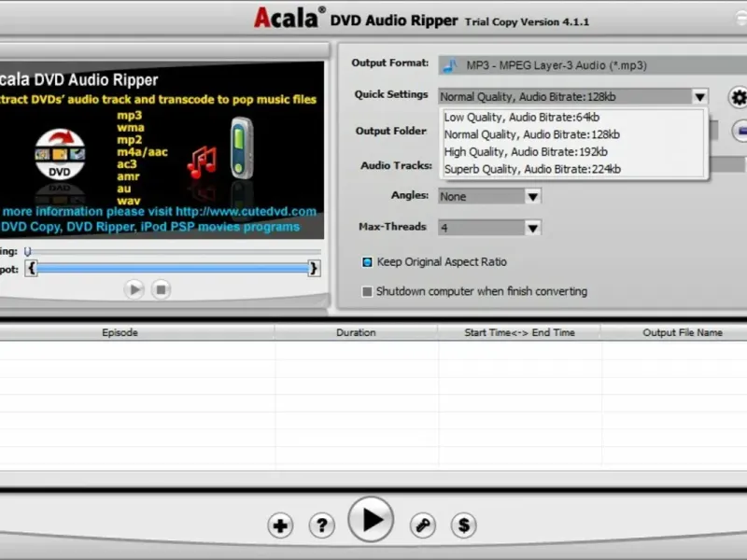Image resolution: width=747 pixels, height=560 pixels.
Task: Expand the Angles dropdown
Action: tap(532, 196)
